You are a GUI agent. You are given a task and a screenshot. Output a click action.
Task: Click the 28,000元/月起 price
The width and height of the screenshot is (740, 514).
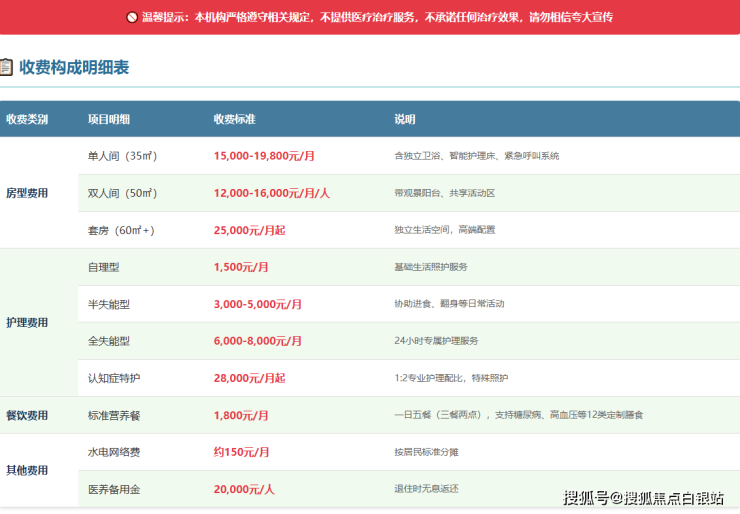click(249, 378)
